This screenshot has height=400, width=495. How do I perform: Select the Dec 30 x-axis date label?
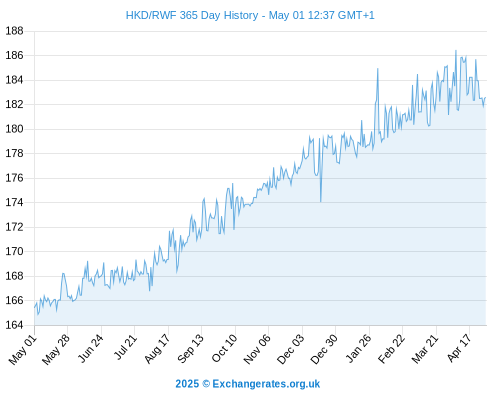pyautogui.click(x=324, y=349)
